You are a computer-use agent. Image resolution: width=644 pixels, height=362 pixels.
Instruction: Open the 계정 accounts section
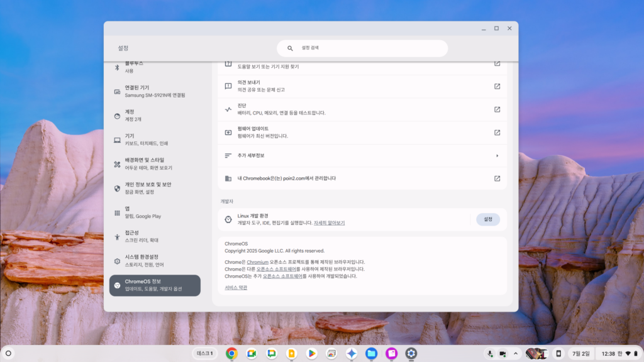point(155,116)
